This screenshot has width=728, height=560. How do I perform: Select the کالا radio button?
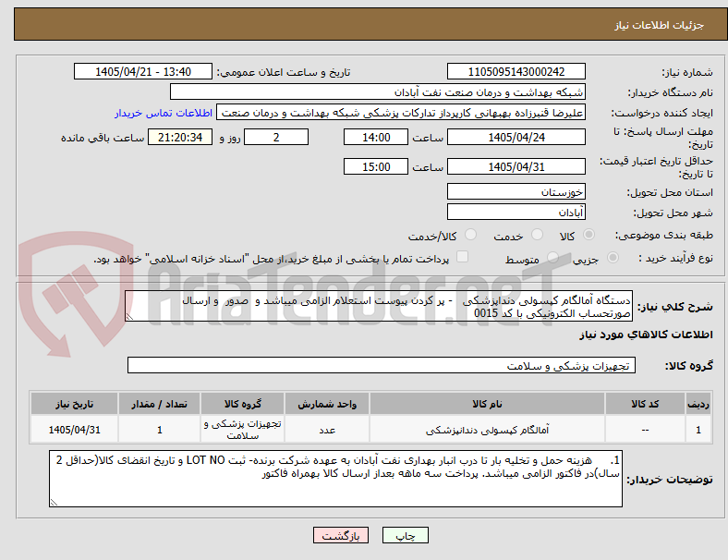[x=588, y=235]
